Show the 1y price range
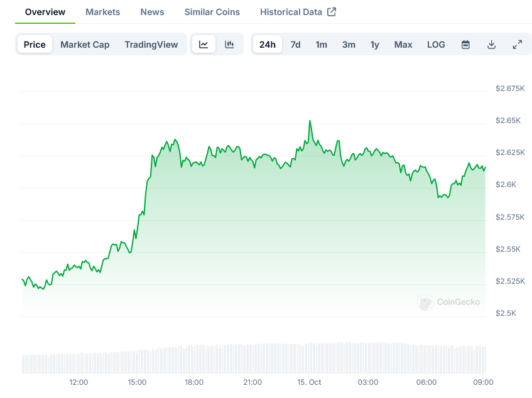 coord(374,45)
